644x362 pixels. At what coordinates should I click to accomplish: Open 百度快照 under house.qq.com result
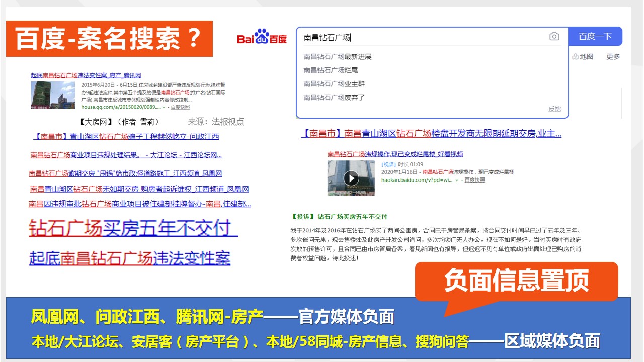pyautogui.click(x=180, y=107)
